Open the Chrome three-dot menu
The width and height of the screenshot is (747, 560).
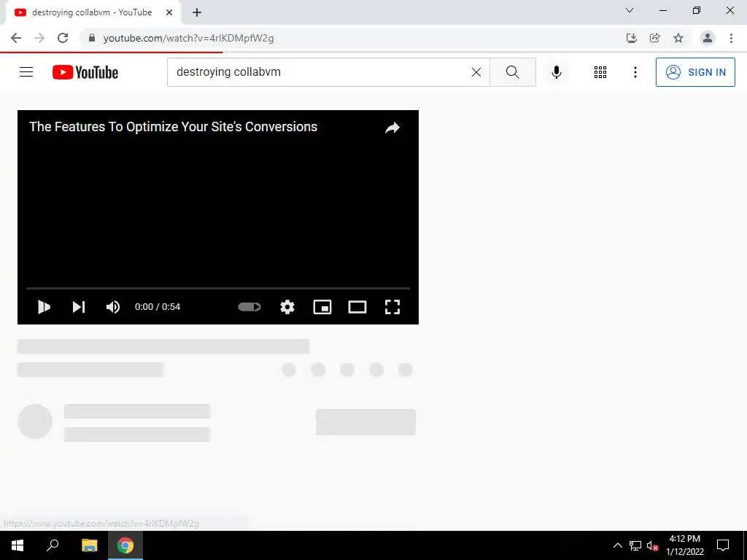(x=731, y=38)
